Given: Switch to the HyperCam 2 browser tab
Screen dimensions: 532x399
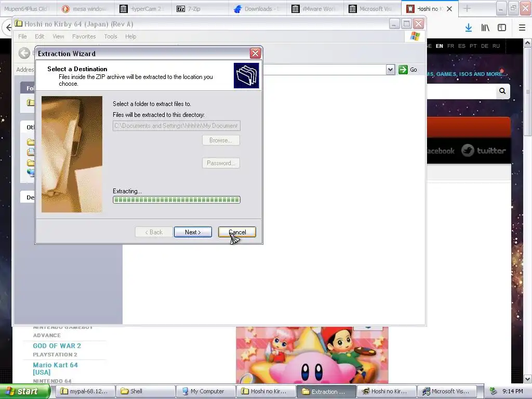Looking at the screenshot, I should point(142,9).
